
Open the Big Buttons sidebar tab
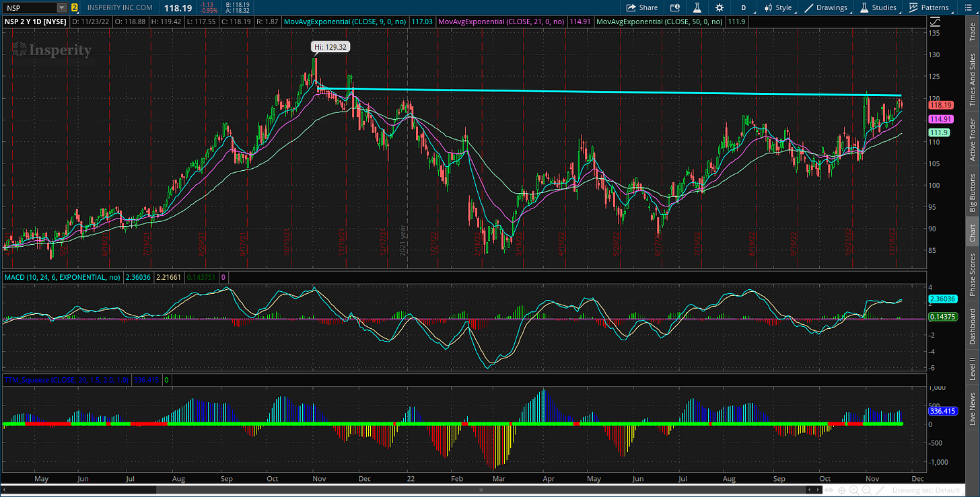tap(973, 192)
